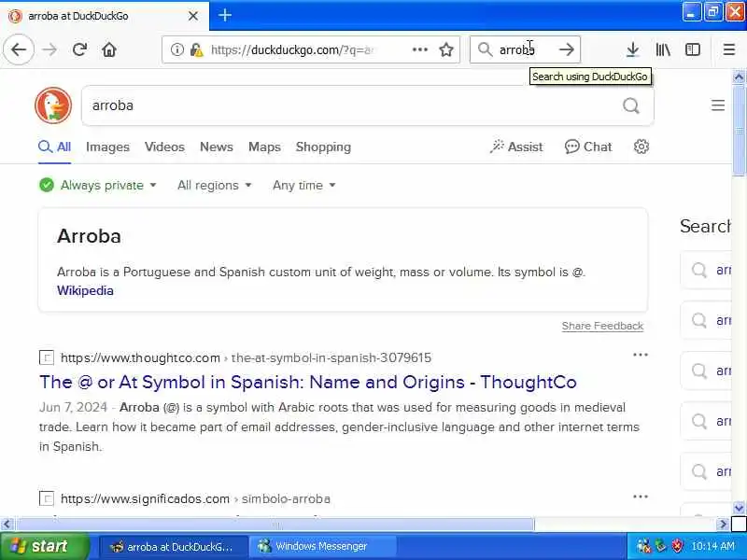Switch to the Images tab
This screenshot has height=560, width=747.
(x=107, y=147)
